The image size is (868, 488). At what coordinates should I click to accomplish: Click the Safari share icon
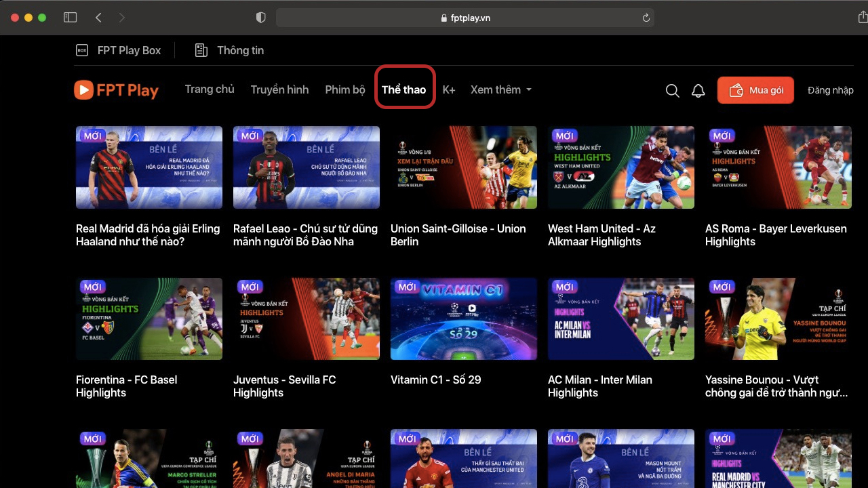(x=863, y=18)
